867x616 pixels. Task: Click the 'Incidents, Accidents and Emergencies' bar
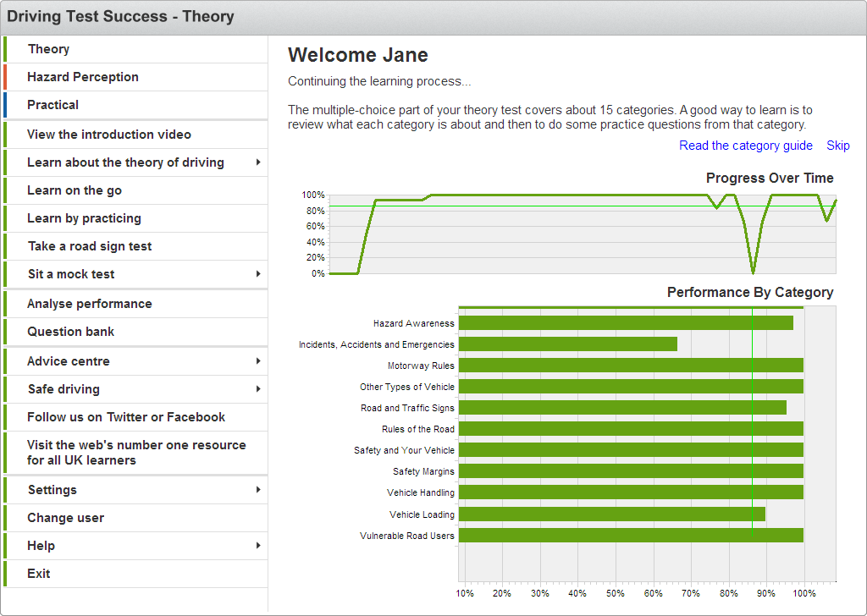(x=567, y=344)
